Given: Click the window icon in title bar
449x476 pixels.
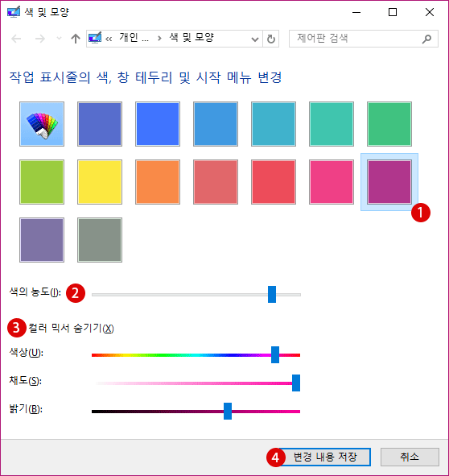Looking at the screenshot, I should pyautogui.click(x=14, y=12).
